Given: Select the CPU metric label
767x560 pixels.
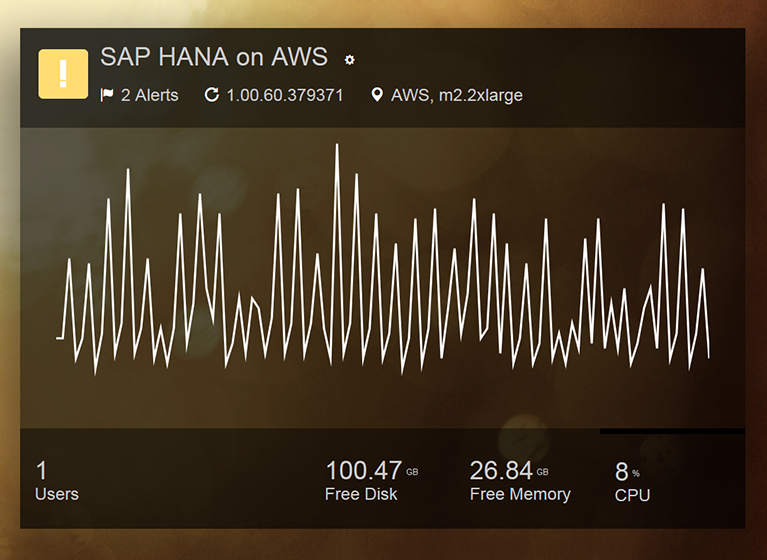Looking at the screenshot, I should click(x=632, y=495).
